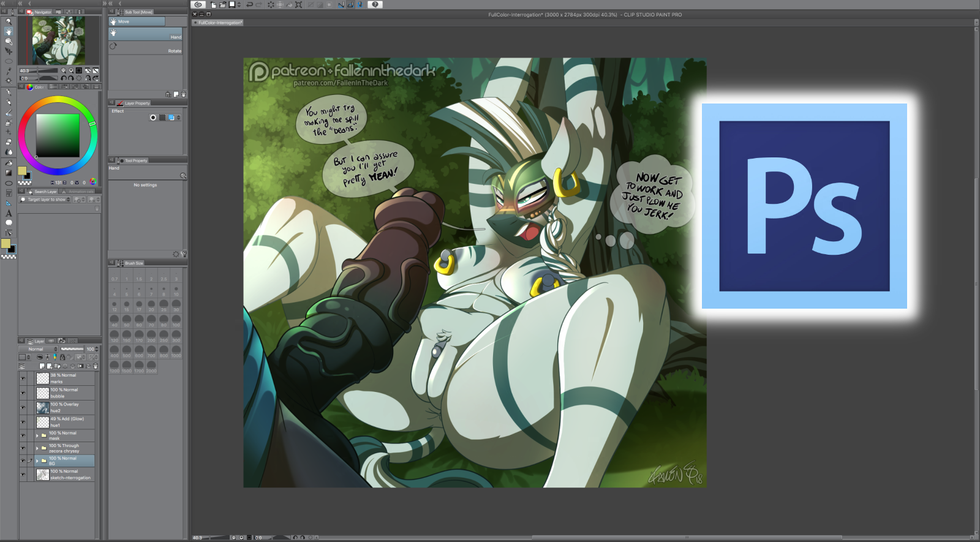This screenshot has height=542, width=980.
Task: Undo the last action
Action: coord(249,4)
